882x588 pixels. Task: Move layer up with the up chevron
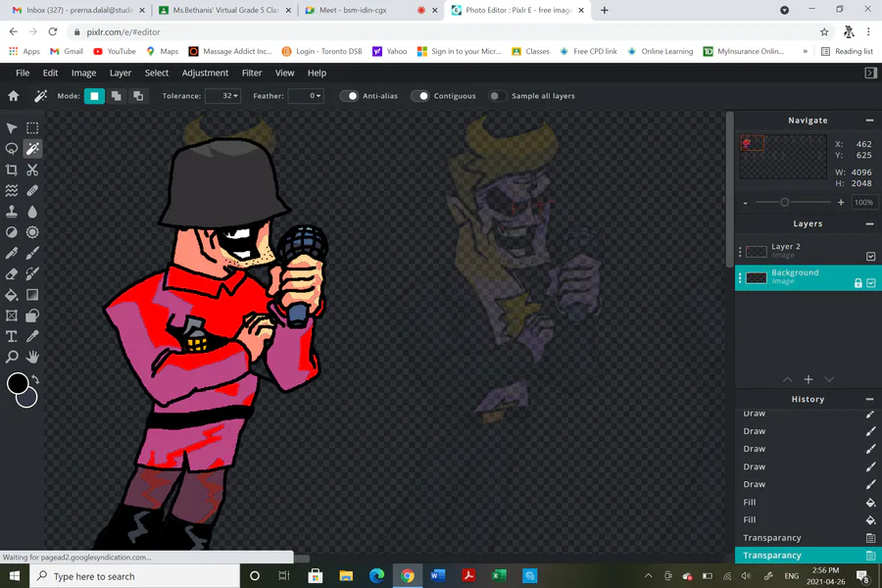click(788, 380)
